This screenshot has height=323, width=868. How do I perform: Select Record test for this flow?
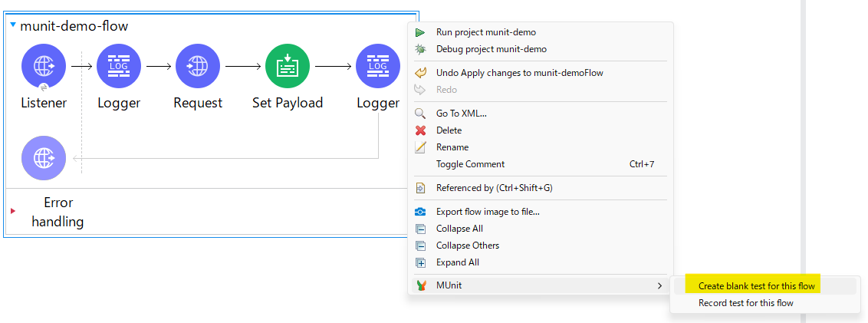765,303
